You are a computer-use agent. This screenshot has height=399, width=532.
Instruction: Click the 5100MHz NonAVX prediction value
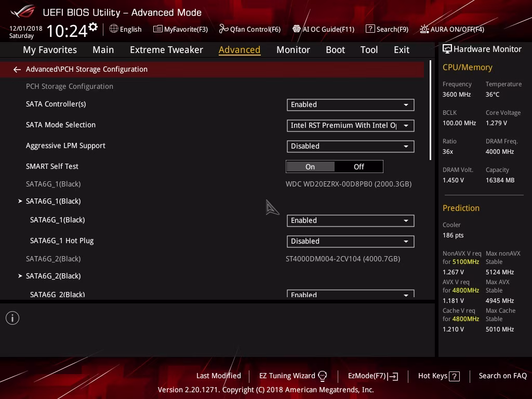[466, 262]
